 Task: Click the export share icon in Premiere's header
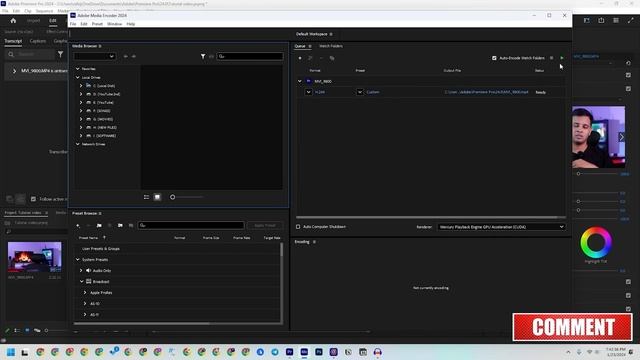click(x=601, y=20)
